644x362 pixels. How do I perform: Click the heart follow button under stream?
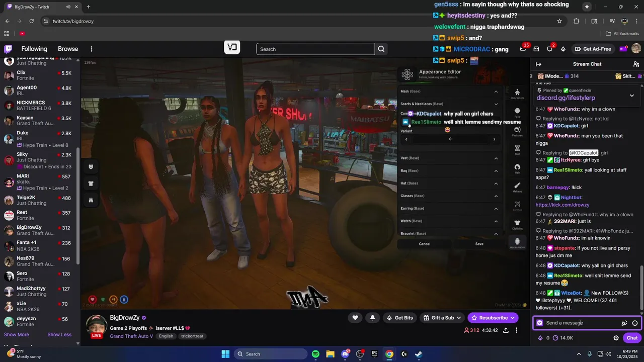(x=355, y=318)
